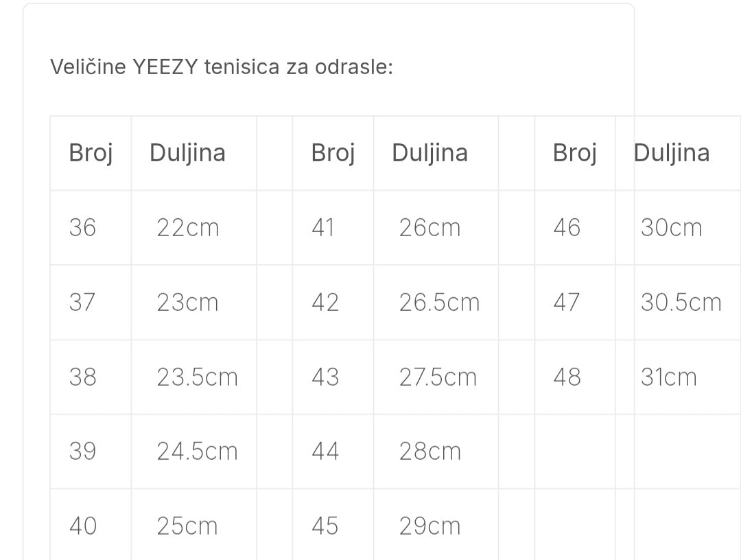
Task: Select size 48 in the table
Action: (567, 377)
